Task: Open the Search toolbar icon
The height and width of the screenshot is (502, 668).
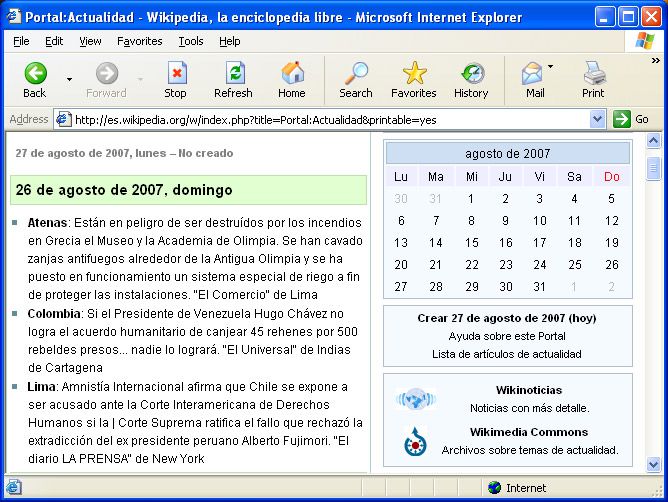Action: coord(355,74)
